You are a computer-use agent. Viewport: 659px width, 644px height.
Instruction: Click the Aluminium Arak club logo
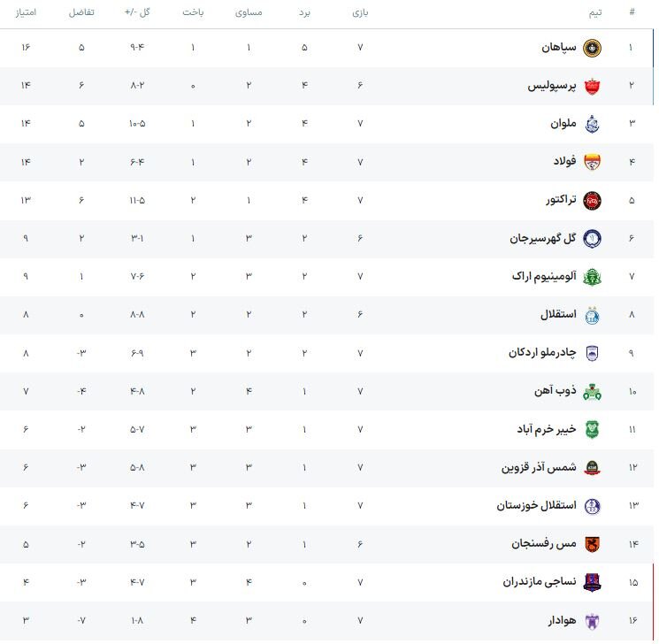coord(593,276)
